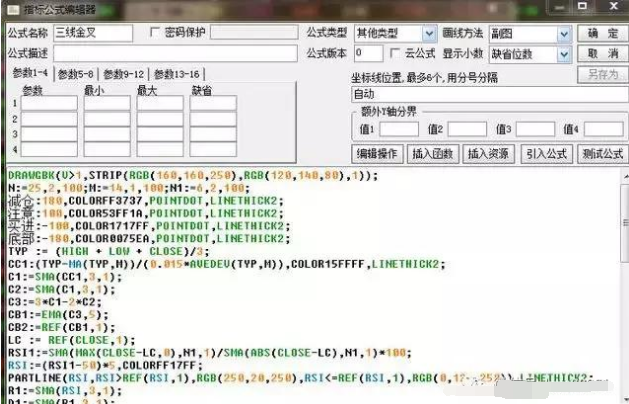629x404 pixels.
Task: Click the C2:=SMA(C1,3,1) line
Action: [62, 289]
